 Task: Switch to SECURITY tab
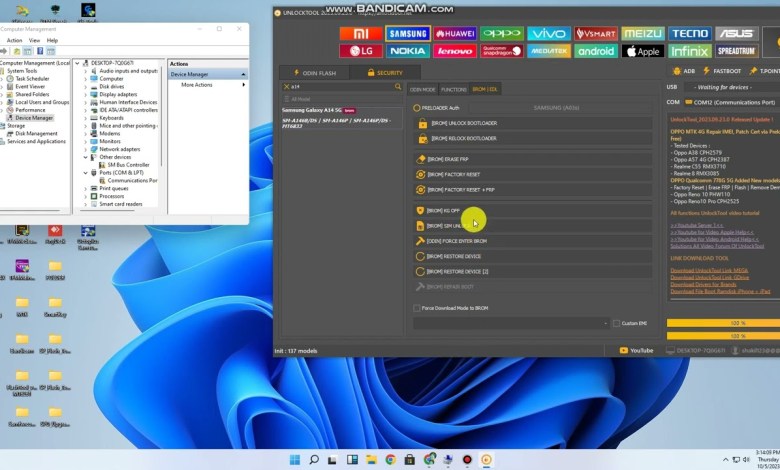[385, 73]
